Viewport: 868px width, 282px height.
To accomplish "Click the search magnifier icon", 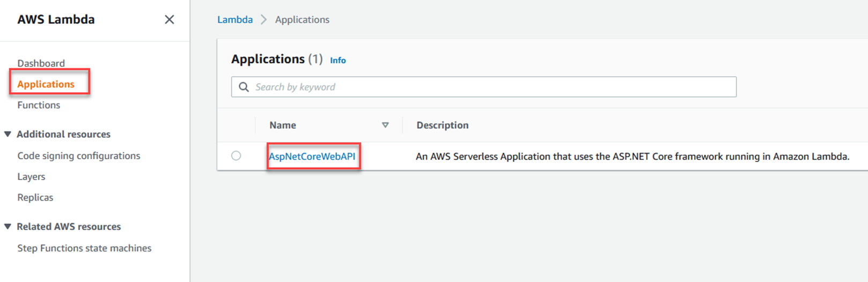I will coord(244,87).
